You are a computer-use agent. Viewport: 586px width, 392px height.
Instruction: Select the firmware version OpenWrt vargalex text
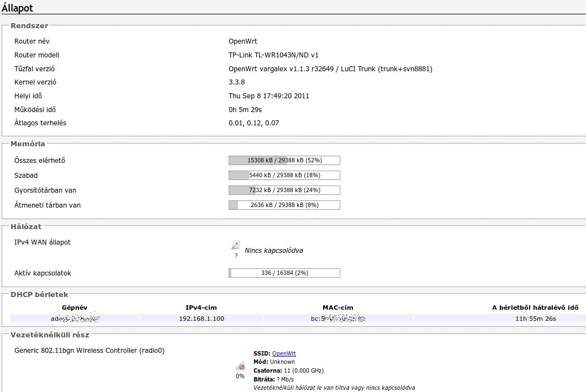[330, 69]
